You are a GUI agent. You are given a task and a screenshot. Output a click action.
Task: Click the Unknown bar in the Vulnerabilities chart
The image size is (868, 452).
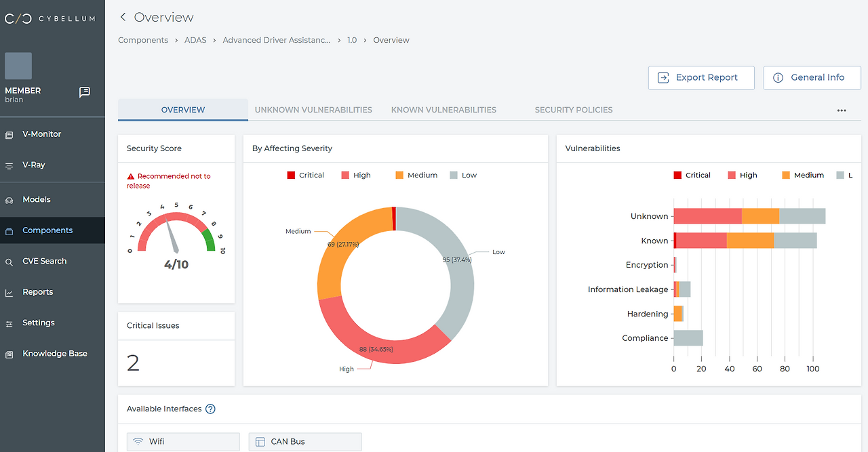click(749, 216)
